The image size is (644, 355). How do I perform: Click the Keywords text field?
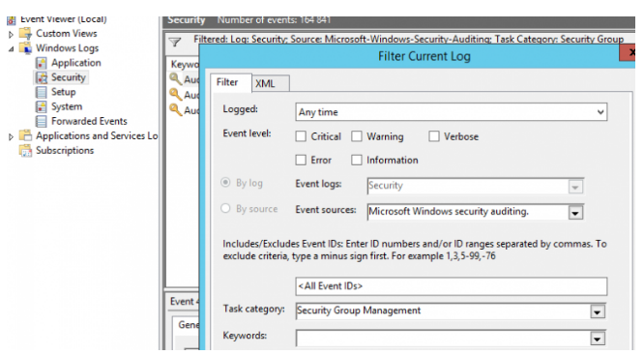point(443,338)
